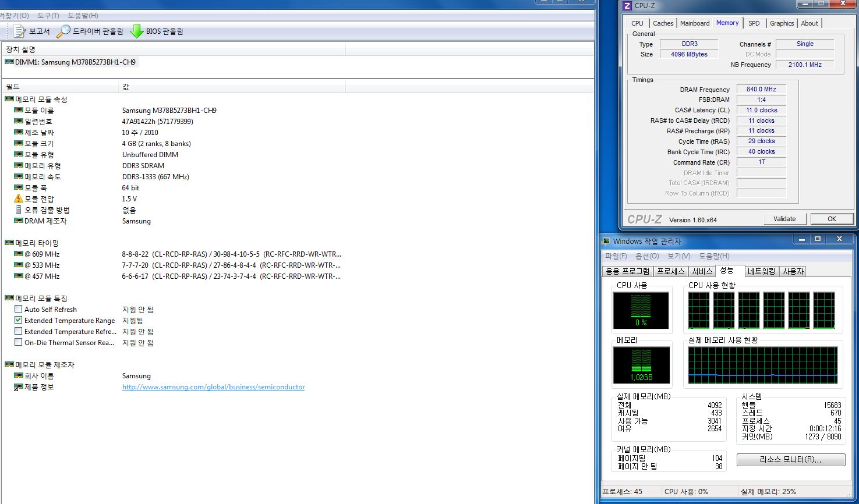The height and width of the screenshot is (504, 859).
Task: Click the 값 column header
Action: coord(232,86)
